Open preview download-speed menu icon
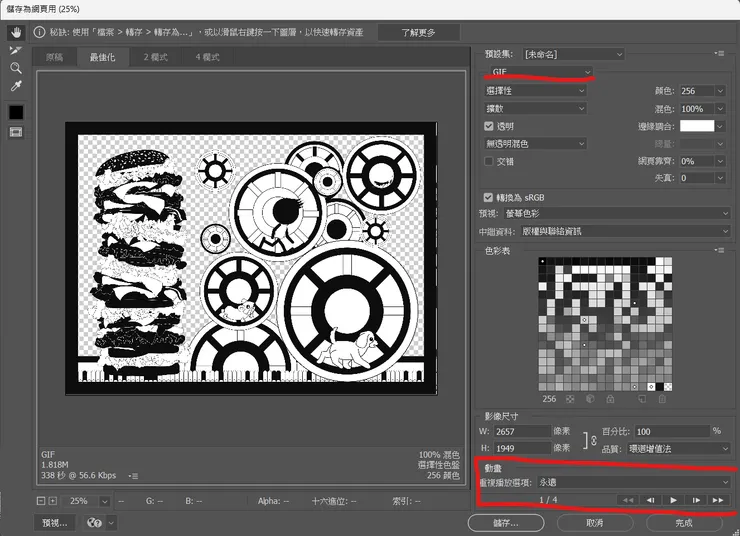Viewport: 740px width, 536px height. click(134, 476)
